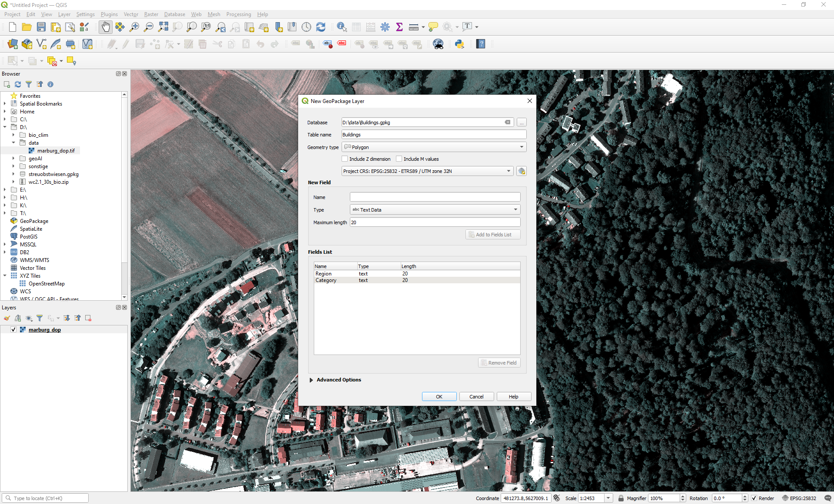Click the New GeoPackage Layer toolbar icon

click(27, 44)
